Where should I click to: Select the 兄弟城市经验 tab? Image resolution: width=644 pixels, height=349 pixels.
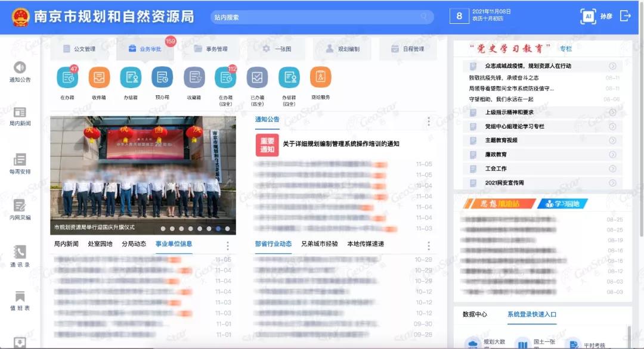pos(319,244)
